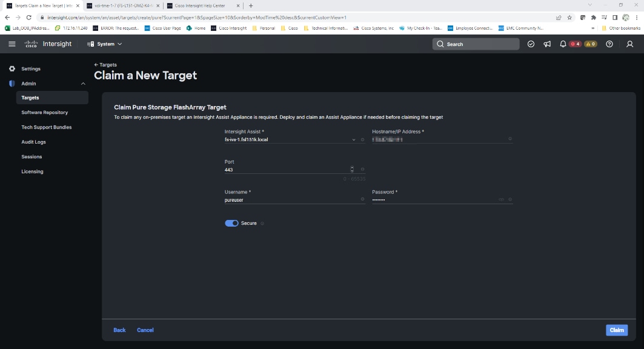Open the requests checkmark icon in header
Screen dimensions: 644x349
[x=531, y=44]
